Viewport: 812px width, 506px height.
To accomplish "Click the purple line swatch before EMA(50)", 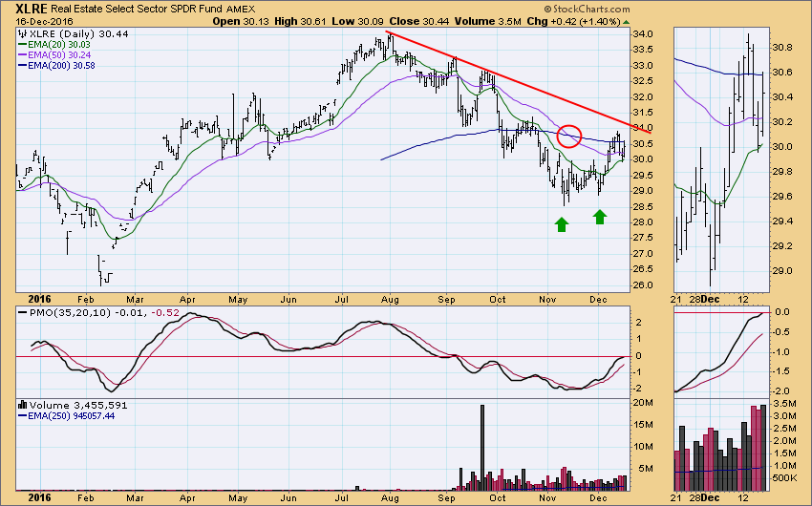I will pyautogui.click(x=22, y=54).
